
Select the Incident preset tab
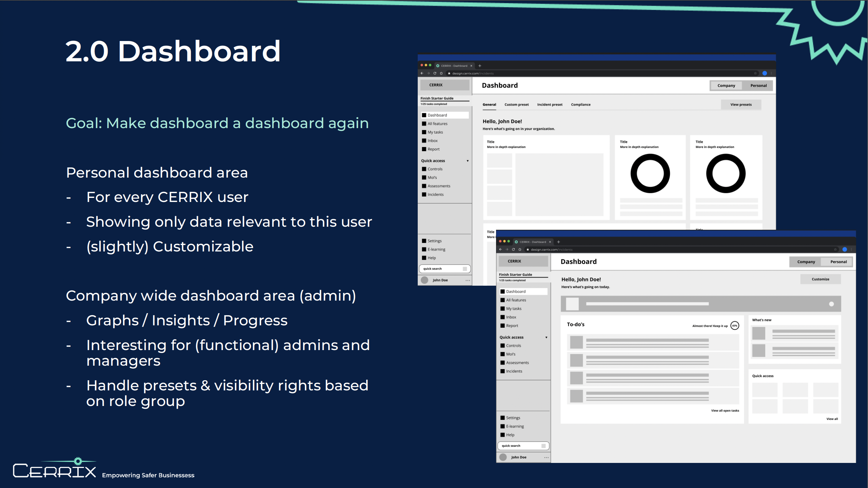click(x=550, y=105)
